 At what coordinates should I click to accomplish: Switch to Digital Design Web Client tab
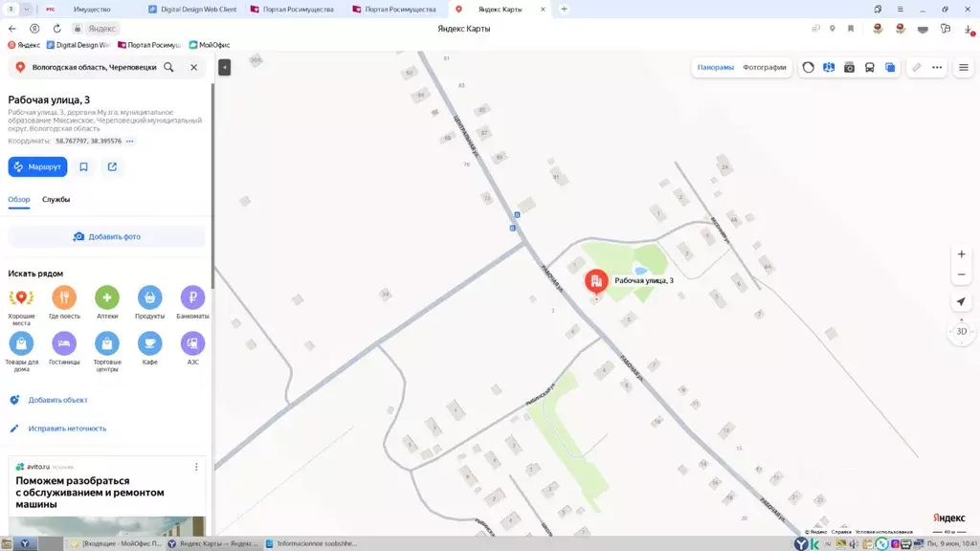click(192, 10)
